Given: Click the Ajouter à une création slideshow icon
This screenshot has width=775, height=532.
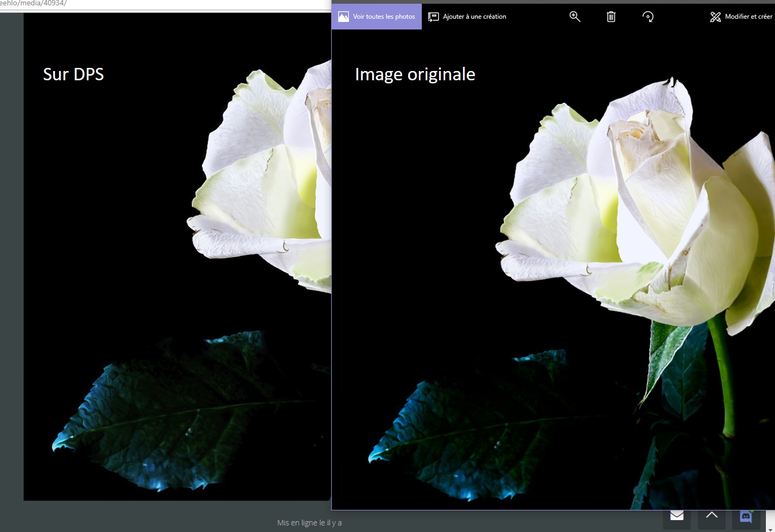Looking at the screenshot, I should 433,16.
